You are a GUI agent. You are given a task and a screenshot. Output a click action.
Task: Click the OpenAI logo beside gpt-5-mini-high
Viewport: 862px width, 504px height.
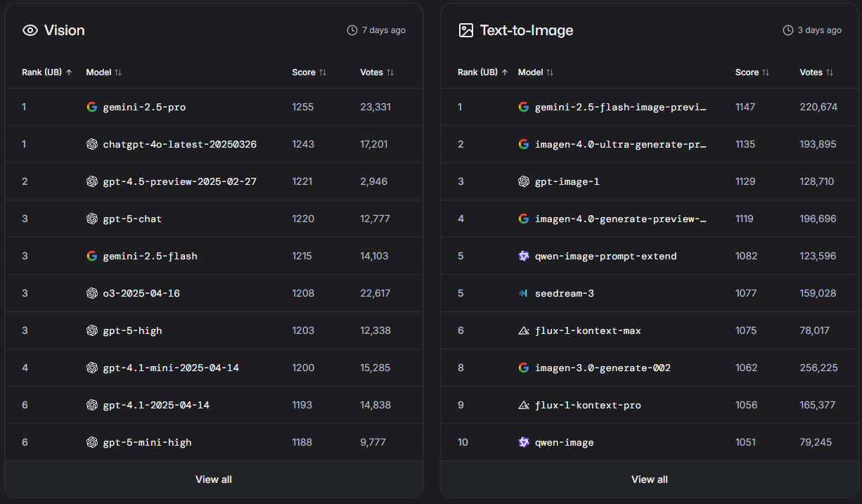click(x=91, y=442)
